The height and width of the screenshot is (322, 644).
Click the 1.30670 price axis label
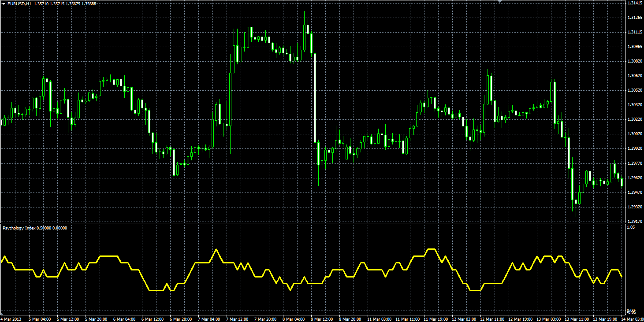coord(635,76)
